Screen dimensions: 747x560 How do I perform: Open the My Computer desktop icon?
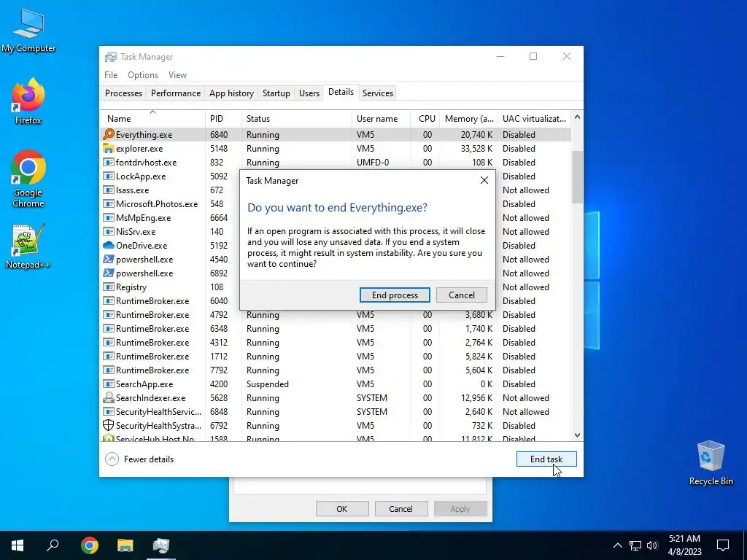pos(28,31)
